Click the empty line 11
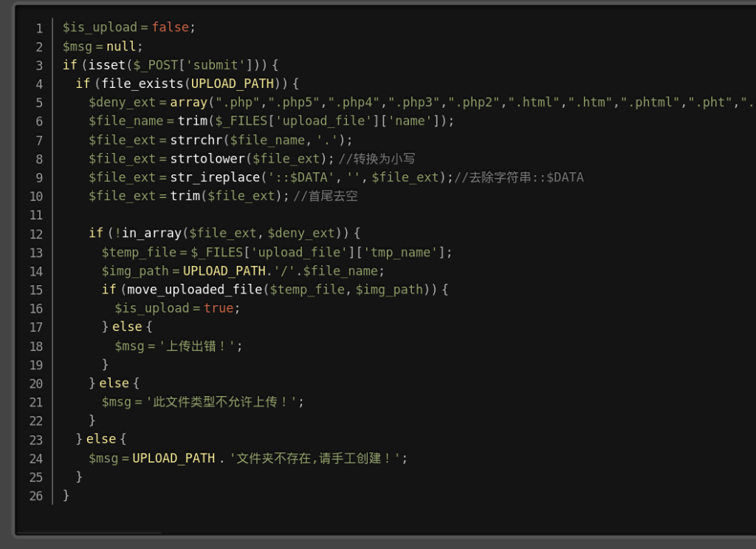The height and width of the screenshot is (549, 756). 385,215
